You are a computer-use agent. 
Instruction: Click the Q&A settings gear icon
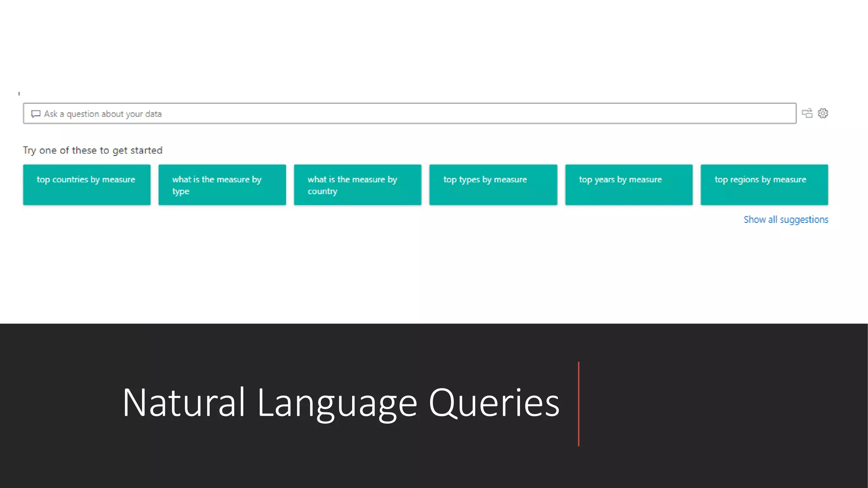823,114
